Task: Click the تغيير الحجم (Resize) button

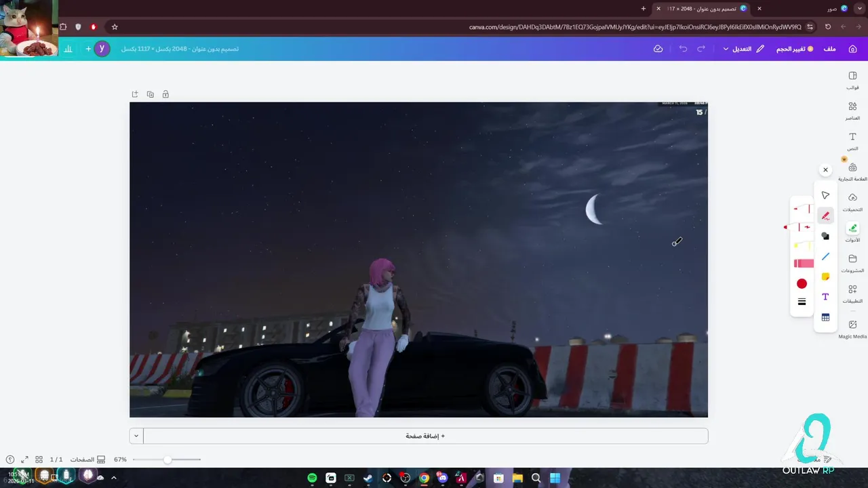Action: click(795, 49)
